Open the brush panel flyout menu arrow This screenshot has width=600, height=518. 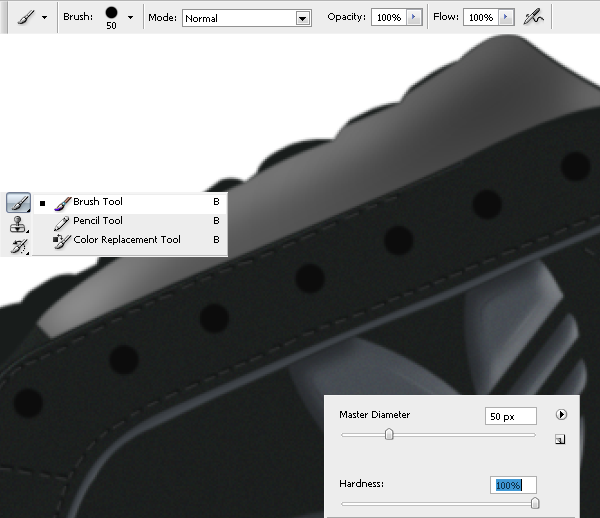(x=561, y=415)
